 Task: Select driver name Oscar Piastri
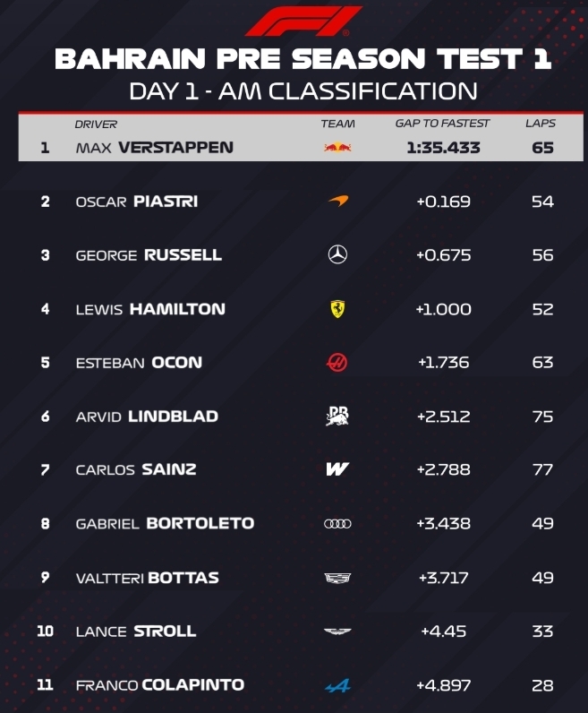click(x=137, y=202)
